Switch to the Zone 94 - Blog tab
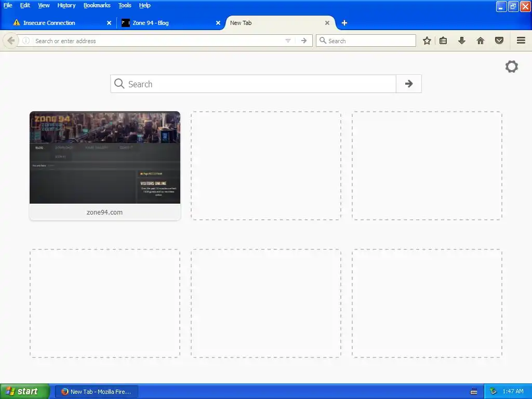Viewport: 532px width, 399px height. (170, 23)
